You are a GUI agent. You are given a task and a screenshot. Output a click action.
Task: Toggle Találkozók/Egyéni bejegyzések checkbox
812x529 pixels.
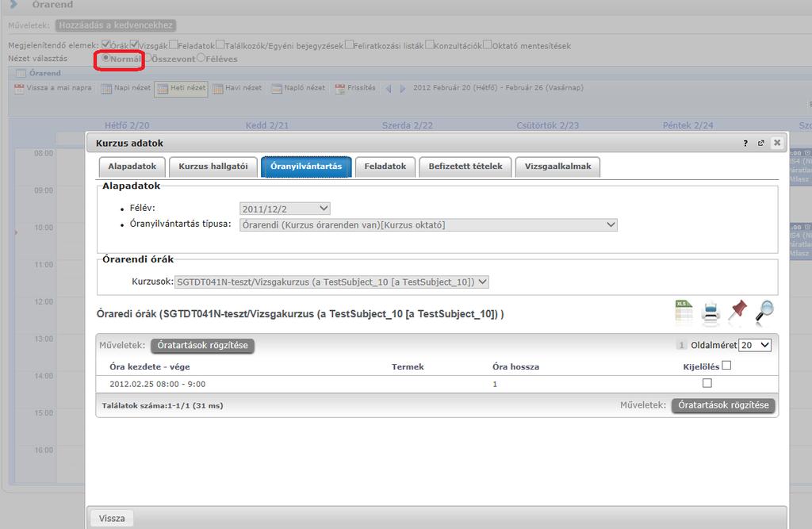click(x=220, y=44)
